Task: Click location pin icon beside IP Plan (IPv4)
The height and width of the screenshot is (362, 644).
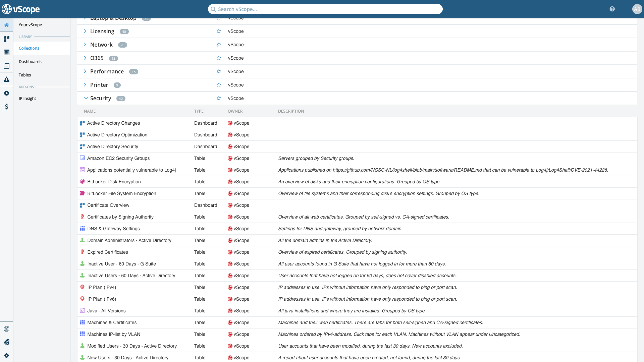Action: [82, 287]
